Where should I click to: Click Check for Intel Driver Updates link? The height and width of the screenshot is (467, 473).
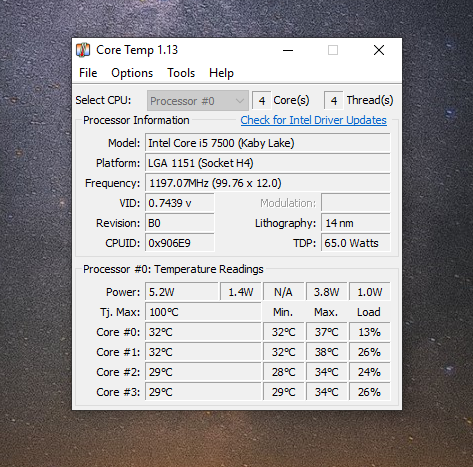pyautogui.click(x=313, y=120)
